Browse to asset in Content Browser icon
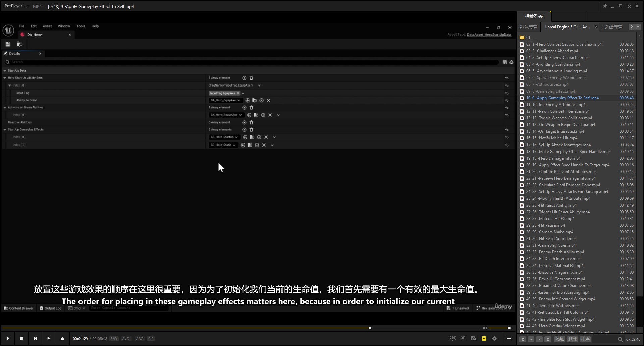Image resolution: width=644 pixels, height=346 pixels. pyautogui.click(x=19, y=44)
